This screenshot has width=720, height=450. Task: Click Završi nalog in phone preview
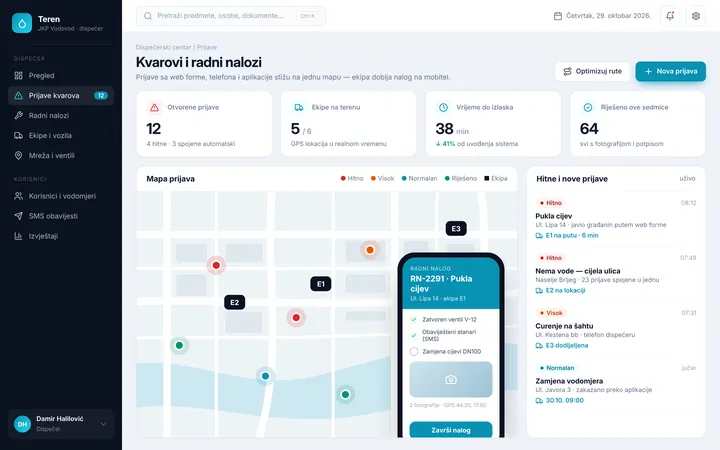451,430
